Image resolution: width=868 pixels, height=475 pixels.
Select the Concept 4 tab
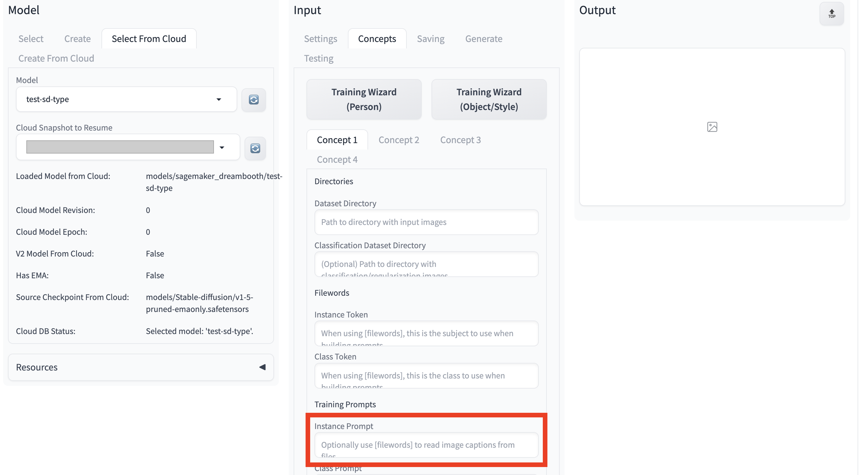(337, 159)
